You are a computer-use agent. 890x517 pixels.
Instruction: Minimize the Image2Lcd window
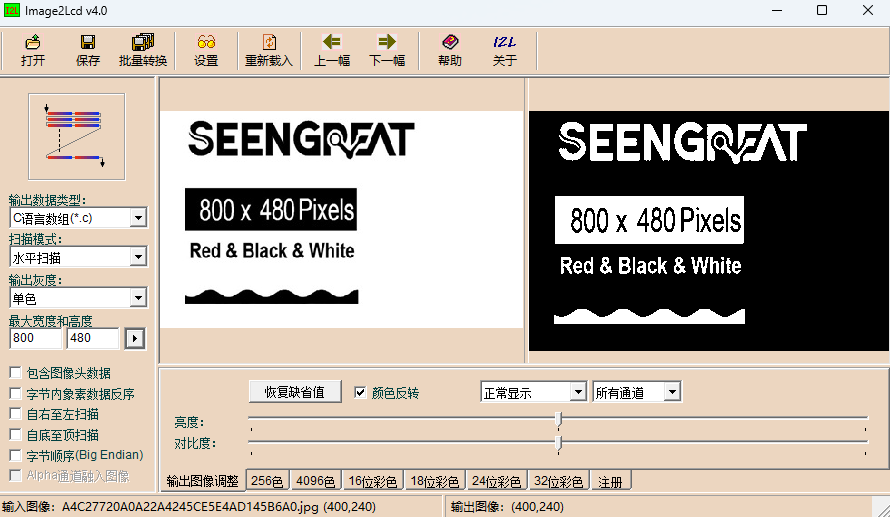(777, 10)
